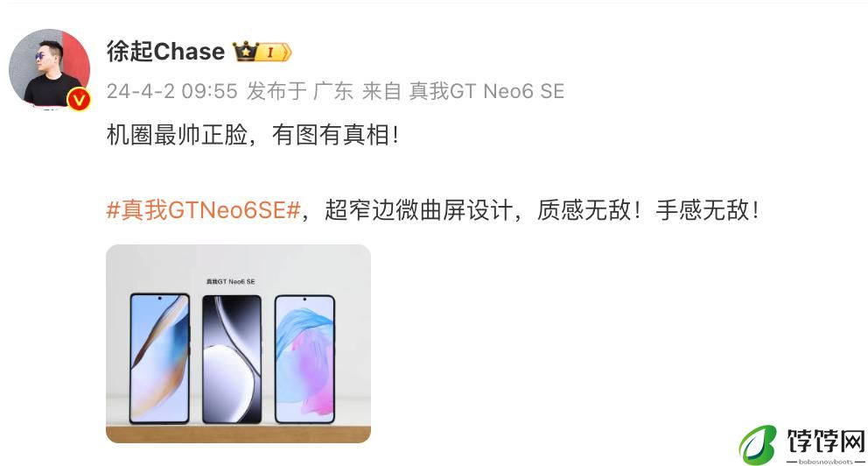Click the green leaf watermark logo
This screenshot has height=466, width=868.
[x=759, y=445]
